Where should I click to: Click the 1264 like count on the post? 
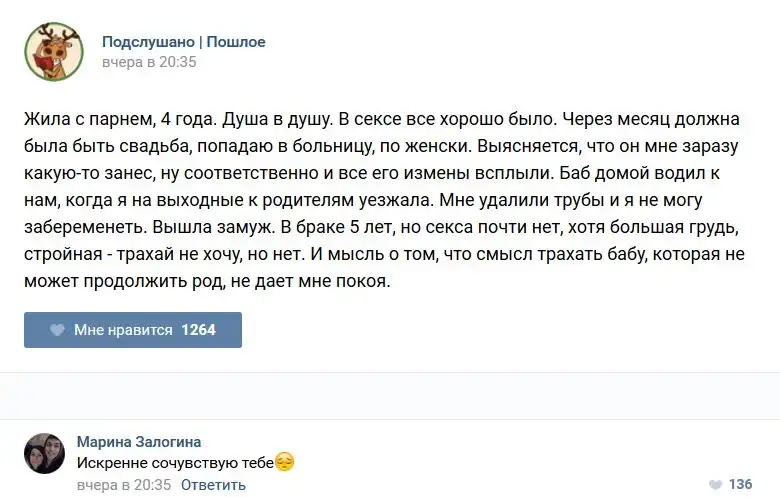[x=198, y=330]
